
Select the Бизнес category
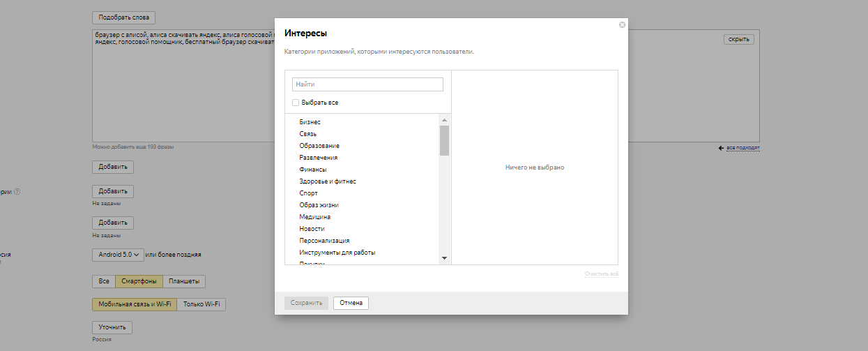310,122
